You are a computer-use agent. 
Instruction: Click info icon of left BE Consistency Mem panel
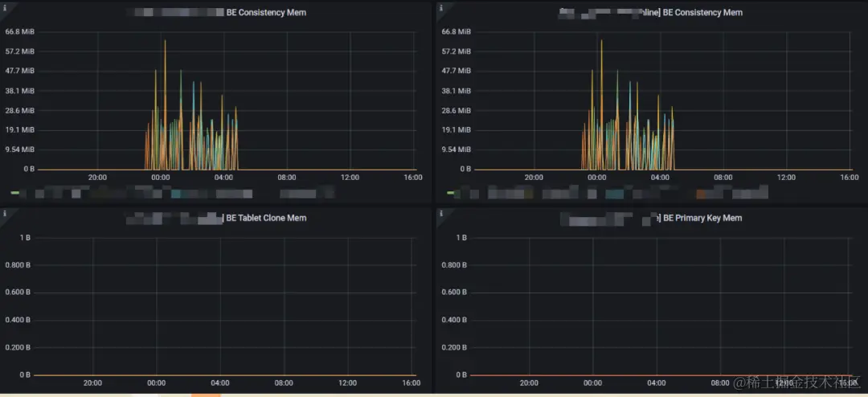coord(6,8)
